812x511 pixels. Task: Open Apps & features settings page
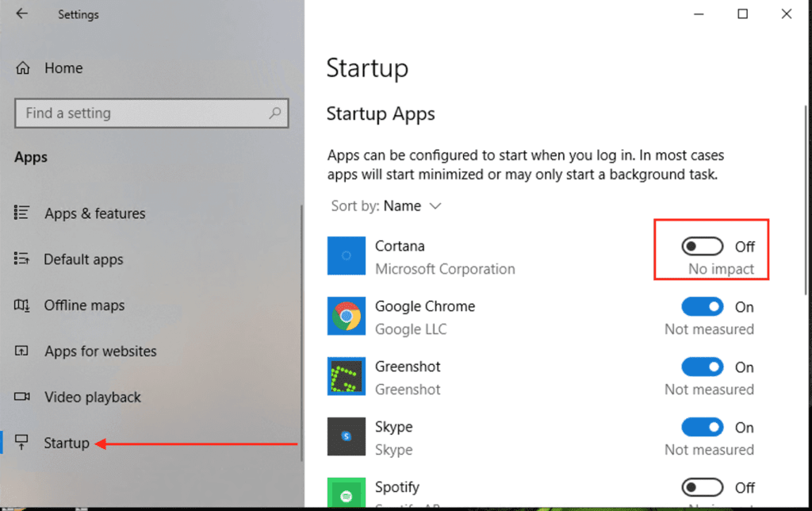pyautogui.click(x=94, y=213)
